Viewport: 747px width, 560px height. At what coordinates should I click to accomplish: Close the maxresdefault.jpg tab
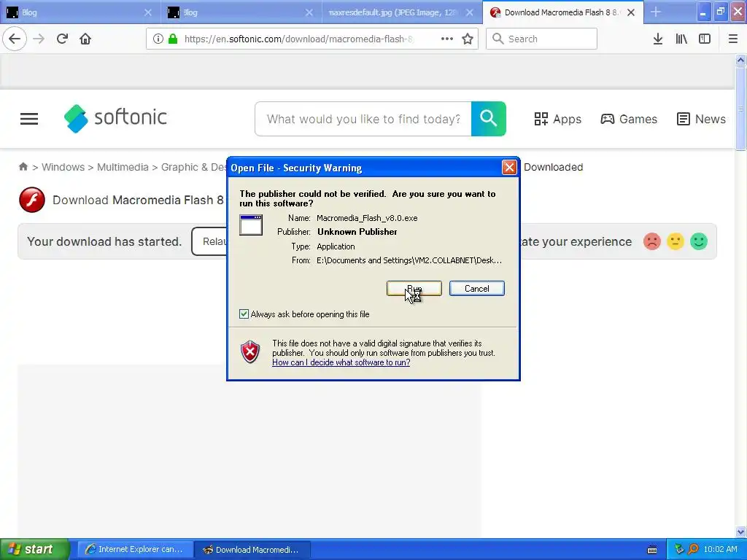point(470,12)
